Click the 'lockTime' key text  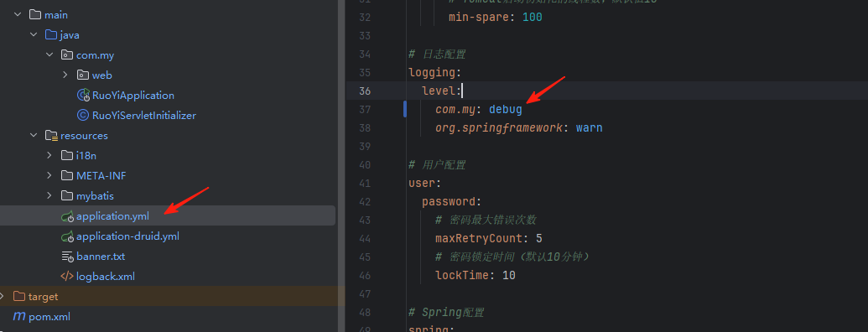462,275
